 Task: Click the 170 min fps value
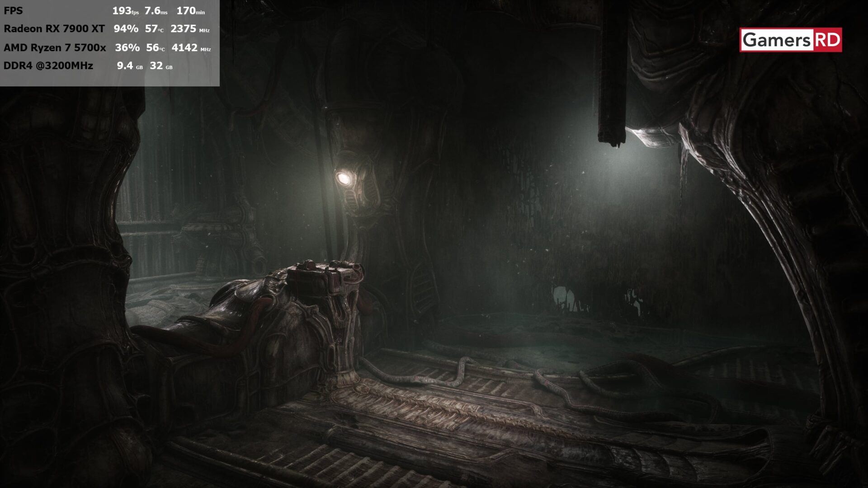pyautogui.click(x=191, y=11)
